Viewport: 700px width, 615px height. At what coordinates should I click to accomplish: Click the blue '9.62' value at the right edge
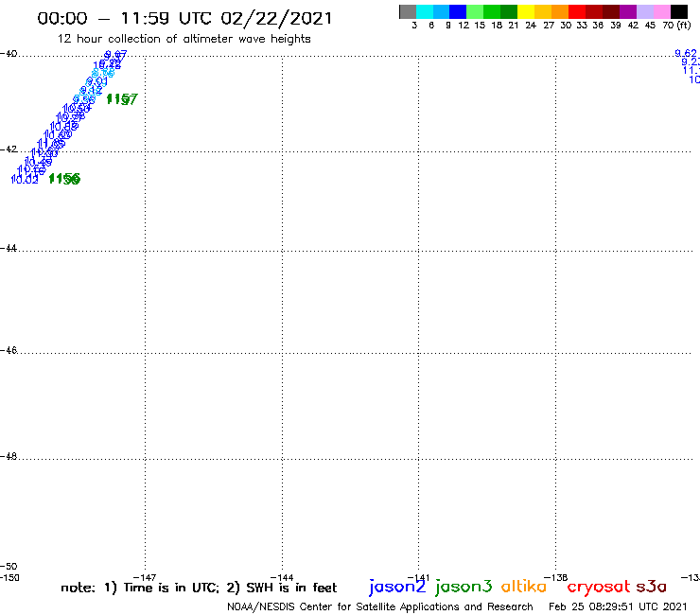click(x=686, y=53)
